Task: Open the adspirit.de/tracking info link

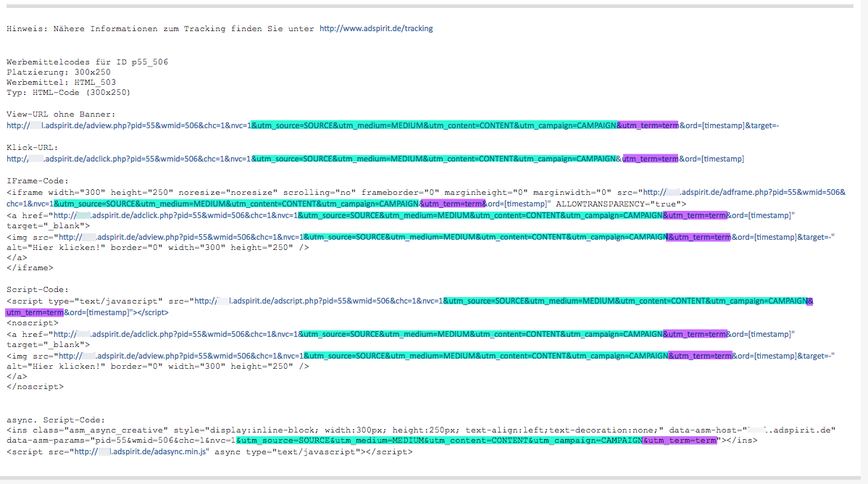Action: coord(376,29)
